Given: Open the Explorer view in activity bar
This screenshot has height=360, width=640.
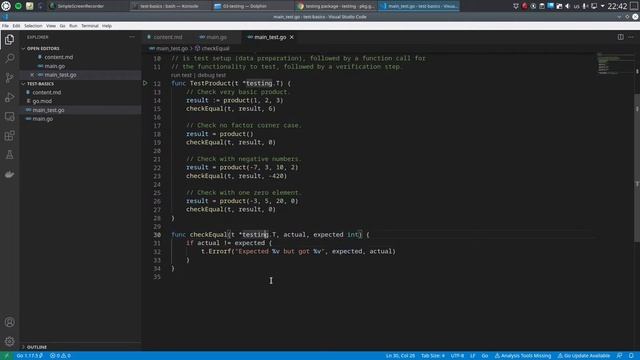Looking at the screenshot, I should click(9, 40).
